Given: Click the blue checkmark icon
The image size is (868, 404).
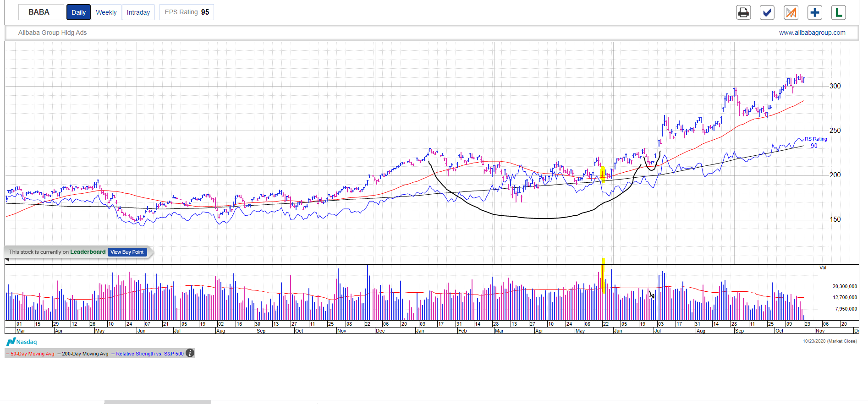Looking at the screenshot, I should point(767,12).
